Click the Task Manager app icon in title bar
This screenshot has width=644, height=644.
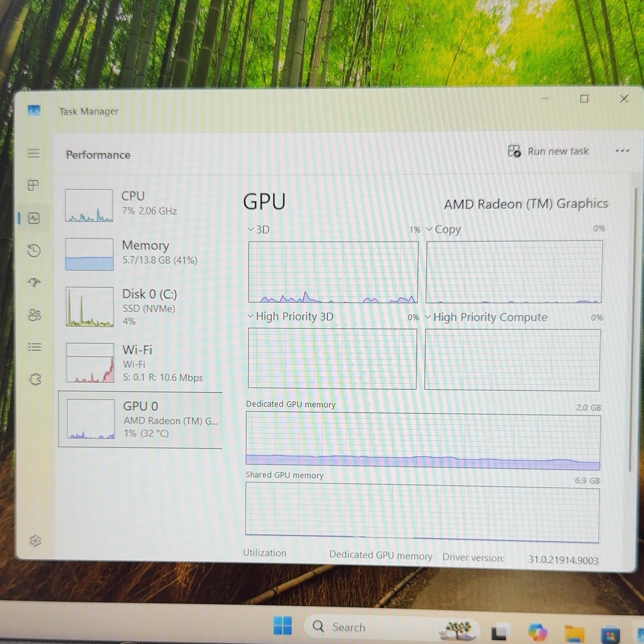[34, 110]
